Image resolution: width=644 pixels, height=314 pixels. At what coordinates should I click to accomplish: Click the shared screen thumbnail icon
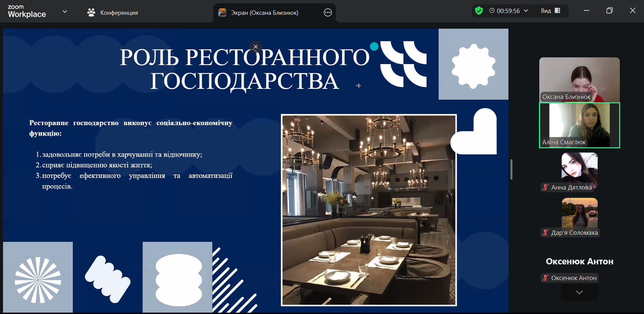tap(222, 13)
